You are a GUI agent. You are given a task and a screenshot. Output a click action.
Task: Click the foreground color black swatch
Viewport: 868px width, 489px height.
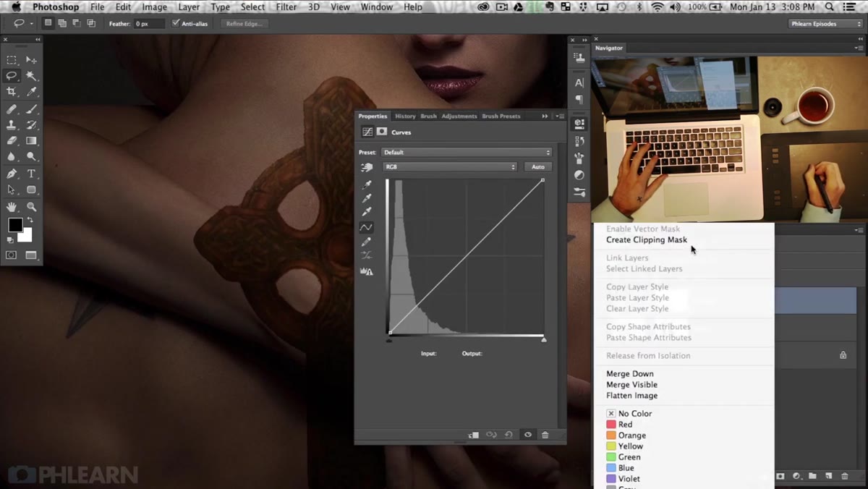(14, 226)
